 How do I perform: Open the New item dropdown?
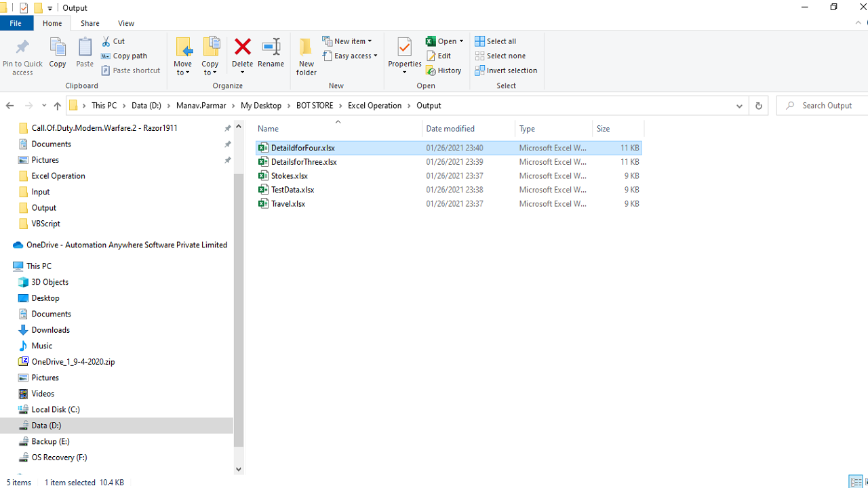click(347, 41)
